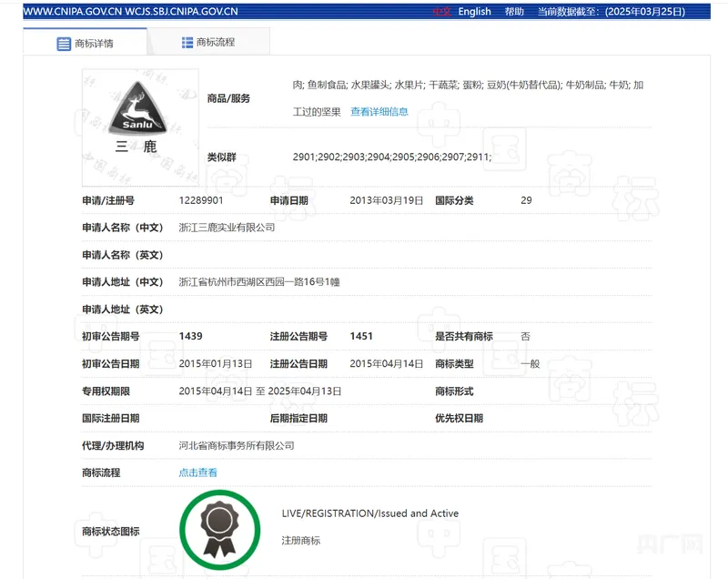Click preliminary announcement number 1439
Viewport: 728px width, 579px height.
(190, 336)
